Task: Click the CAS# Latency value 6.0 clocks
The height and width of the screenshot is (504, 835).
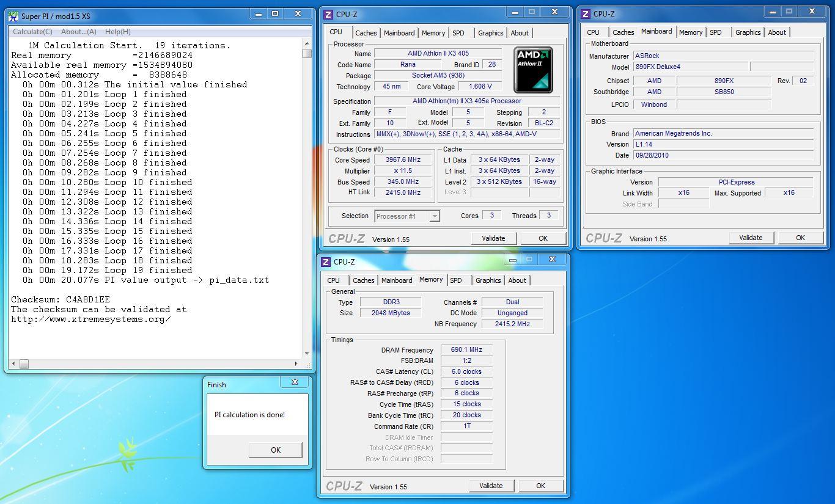Action: [466, 371]
